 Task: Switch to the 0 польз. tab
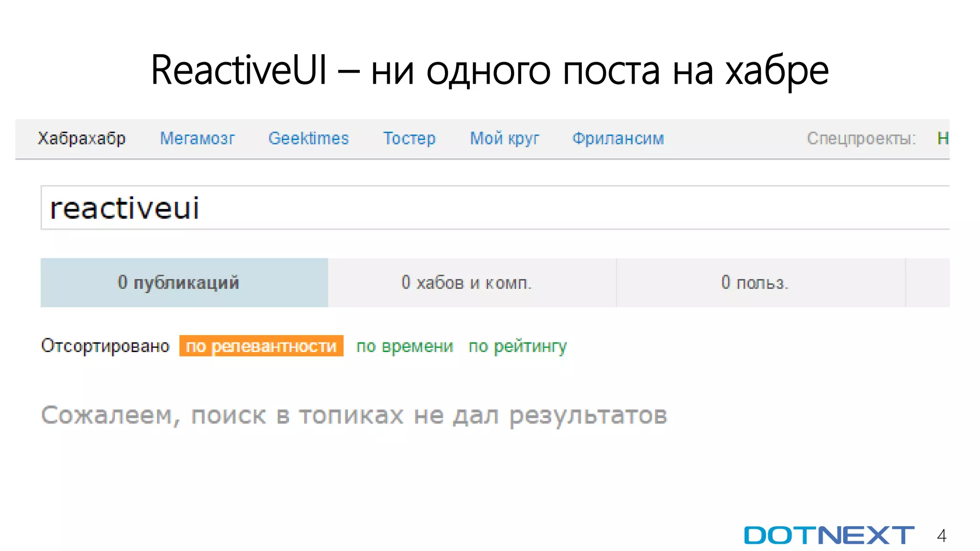coord(761,283)
